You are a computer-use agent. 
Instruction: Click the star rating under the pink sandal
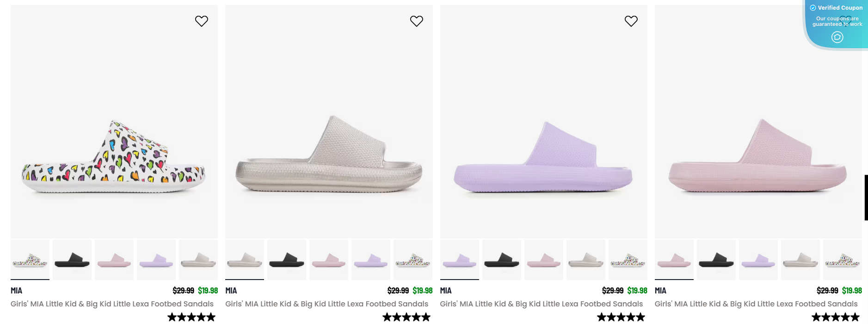(x=836, y=317)
